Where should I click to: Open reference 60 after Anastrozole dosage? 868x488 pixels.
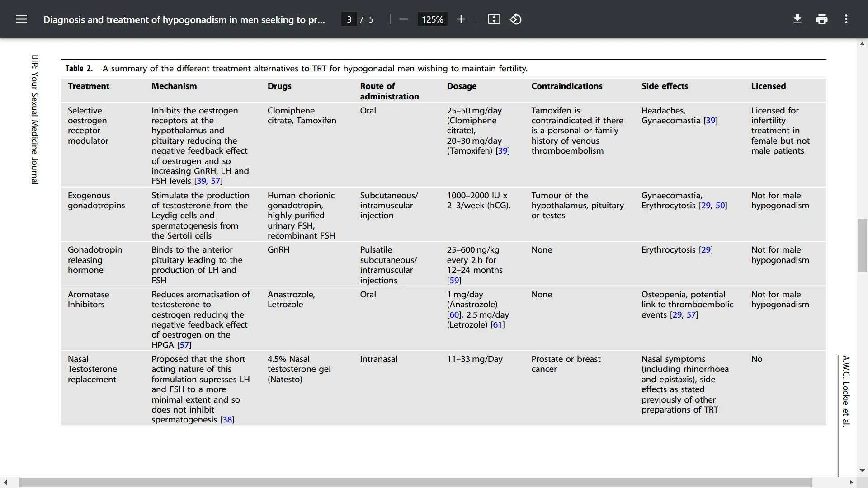point(454,315)
